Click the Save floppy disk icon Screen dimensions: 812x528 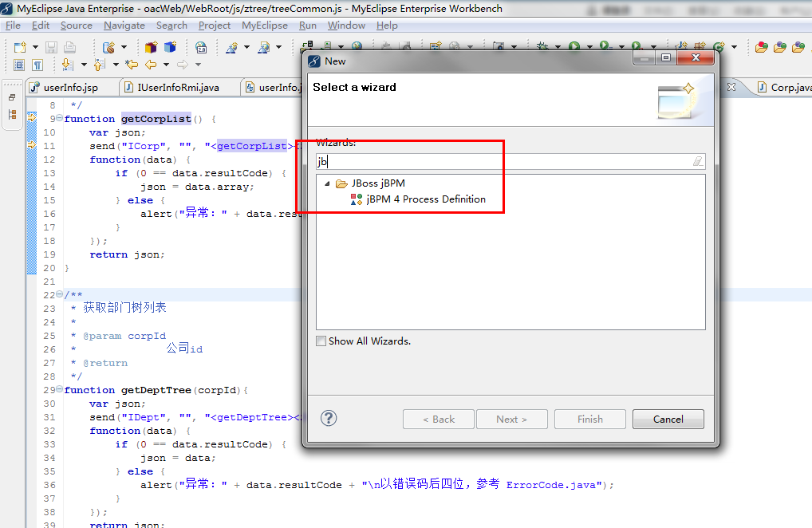[51, 48]
